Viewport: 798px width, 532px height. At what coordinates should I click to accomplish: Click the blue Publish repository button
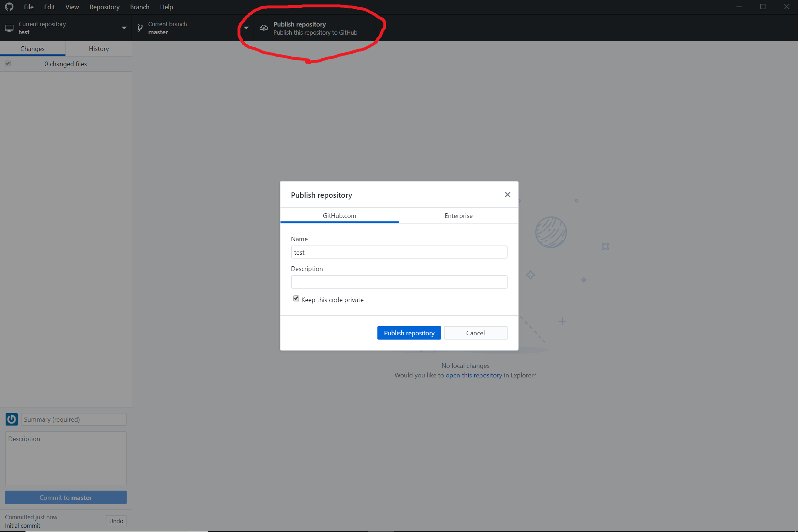[409, 333]
